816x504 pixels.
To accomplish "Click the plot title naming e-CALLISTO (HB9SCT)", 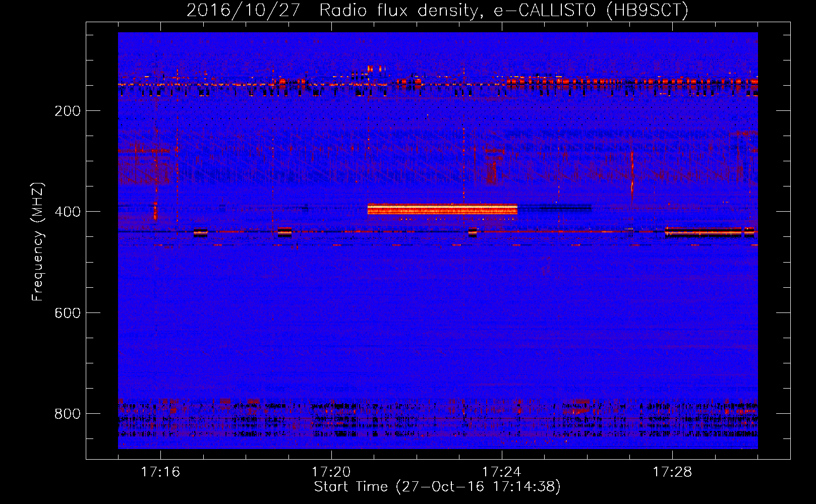I will tap(437, 10).
